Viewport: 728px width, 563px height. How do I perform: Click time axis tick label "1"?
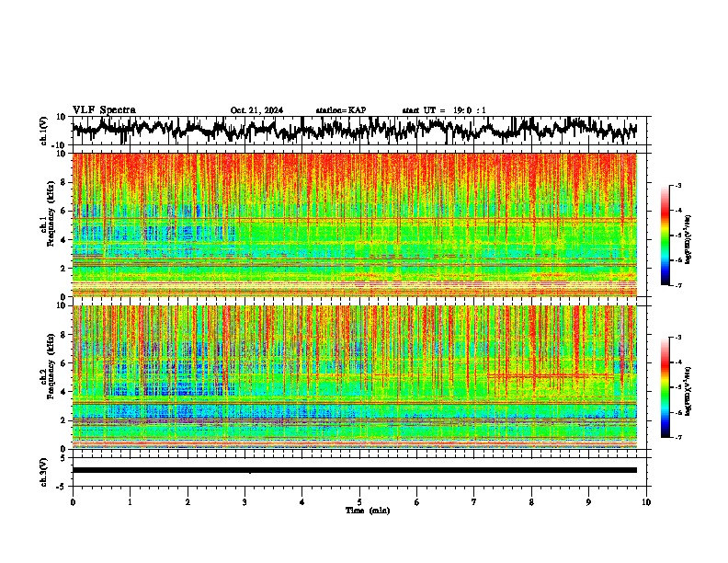(x=130, y=502)
